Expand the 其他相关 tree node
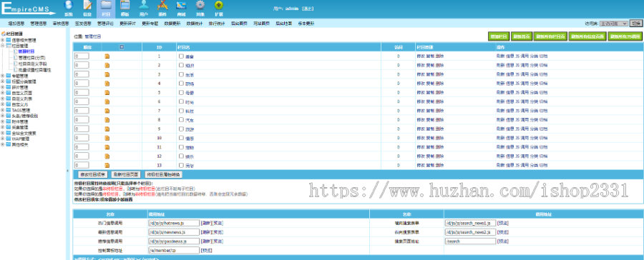Image resolution: width=644 pixels, height=260 pixels. pyautogui.click(x=3, y=144)
